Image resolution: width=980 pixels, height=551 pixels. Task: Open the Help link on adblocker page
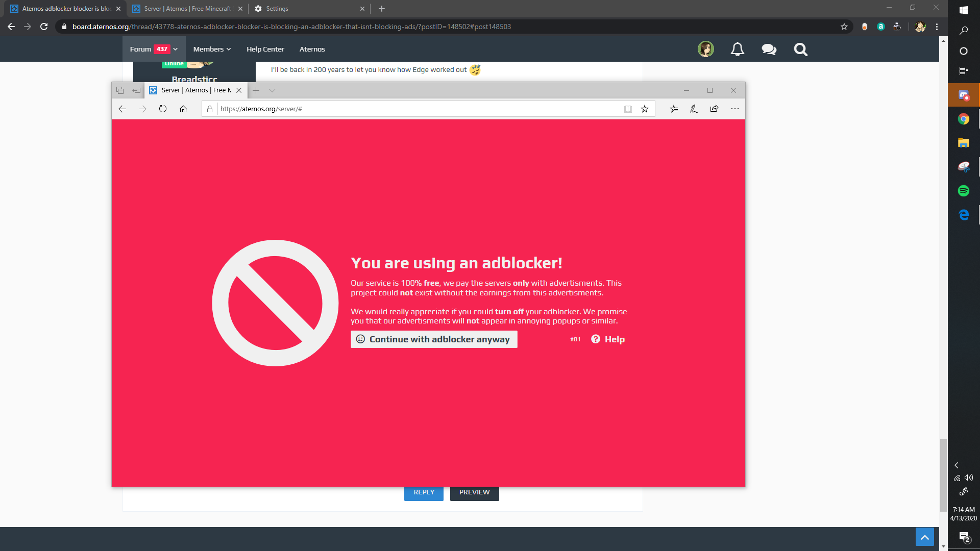pos(608,339)
